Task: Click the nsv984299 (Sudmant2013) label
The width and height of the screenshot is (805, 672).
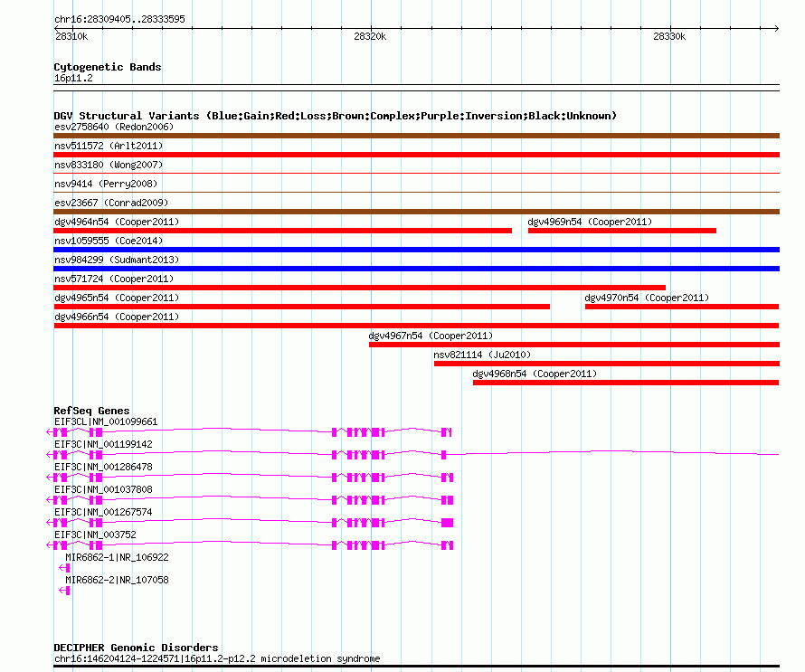Action: pos(117,260)
